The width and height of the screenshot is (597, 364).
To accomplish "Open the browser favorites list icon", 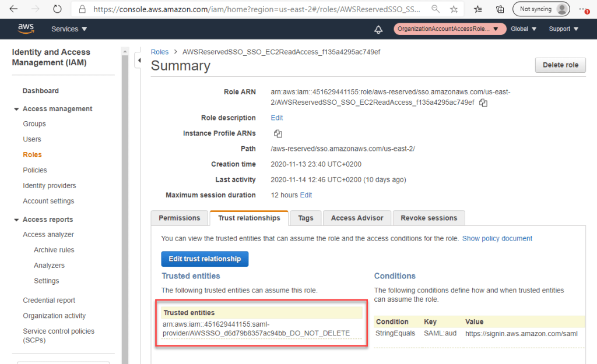I will [x=478, y=9].
